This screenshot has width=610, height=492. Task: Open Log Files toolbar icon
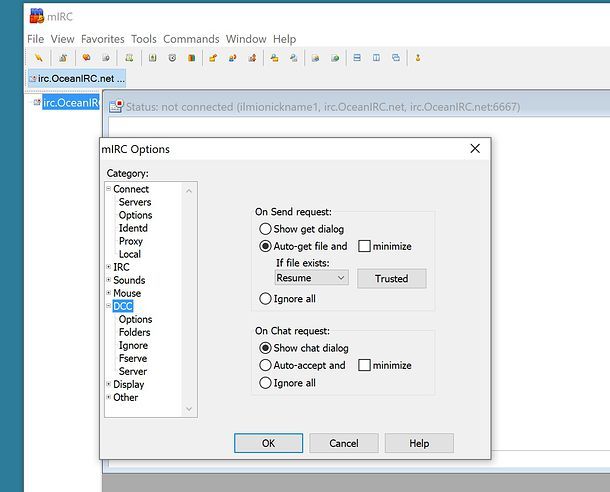[x=294, y=58]
